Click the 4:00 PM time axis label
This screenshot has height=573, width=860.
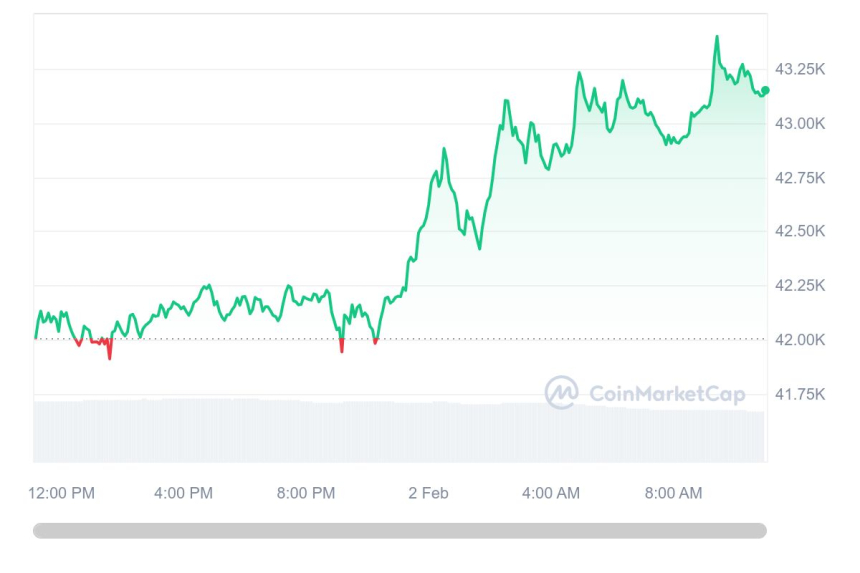click(x=183, y=493)
